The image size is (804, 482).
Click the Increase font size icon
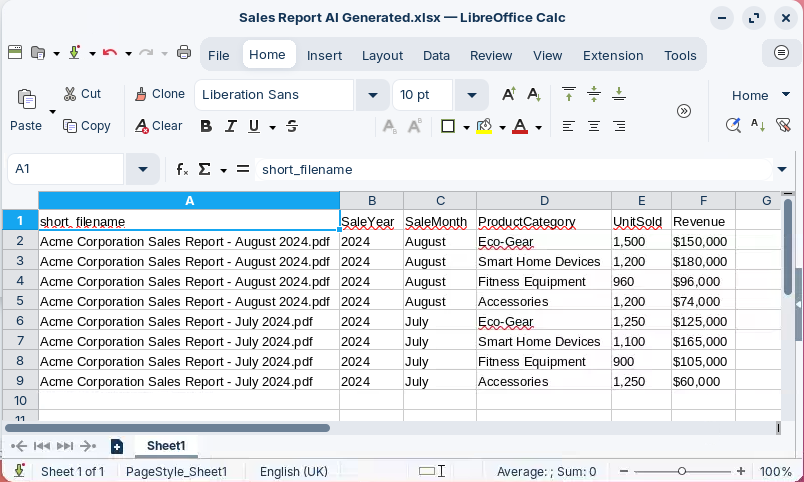pos(508,95)
